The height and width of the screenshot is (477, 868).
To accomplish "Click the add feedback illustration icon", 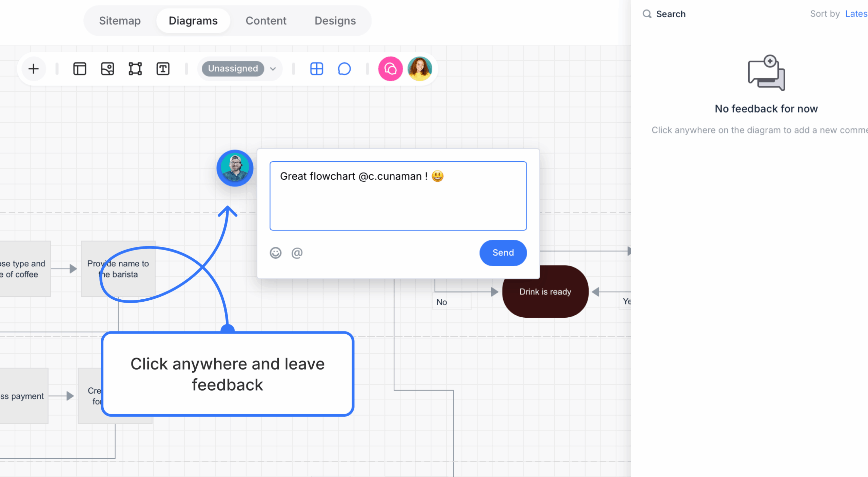I will pos(766,73).
